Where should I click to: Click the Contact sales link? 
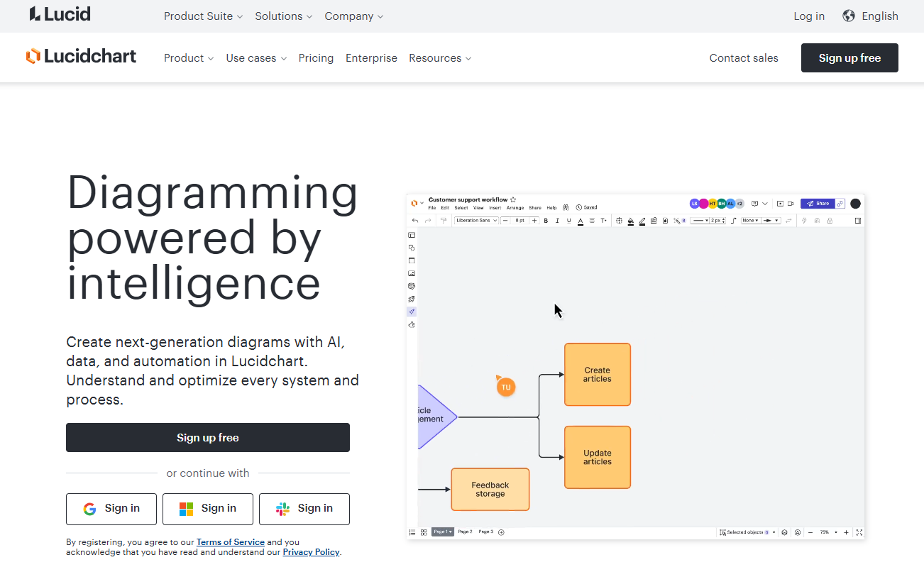(x=744, y=58)
